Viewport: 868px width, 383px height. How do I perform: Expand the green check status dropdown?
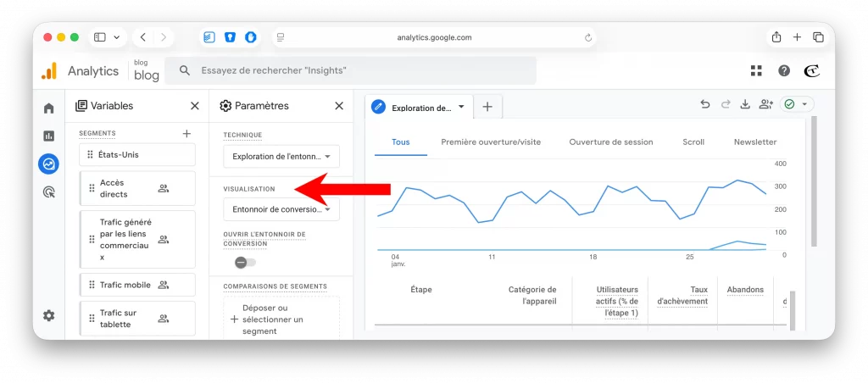tap(796, 104)
